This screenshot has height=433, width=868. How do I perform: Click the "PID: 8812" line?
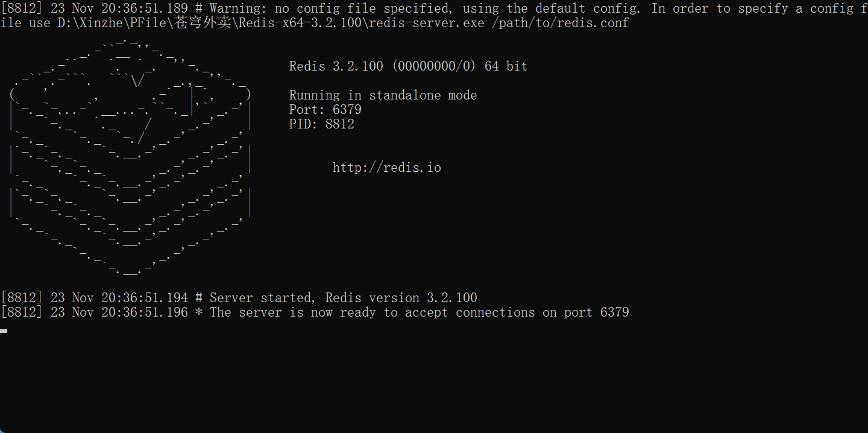click(x=321, y=124)
